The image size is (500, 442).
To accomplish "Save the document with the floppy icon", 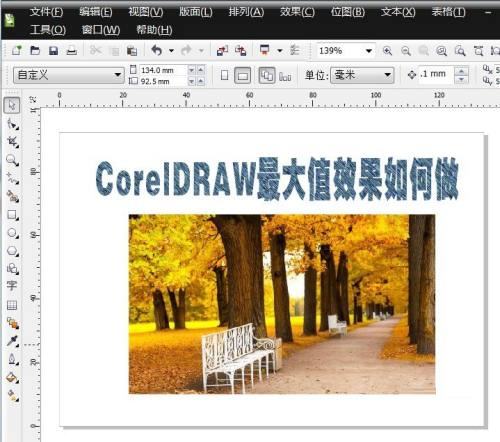I will tap(53, 50).
